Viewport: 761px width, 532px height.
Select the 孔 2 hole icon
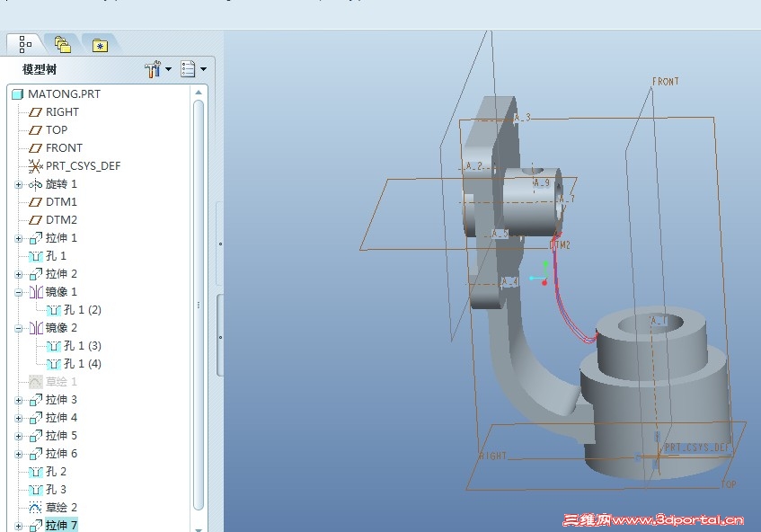[x=35, y=472]
